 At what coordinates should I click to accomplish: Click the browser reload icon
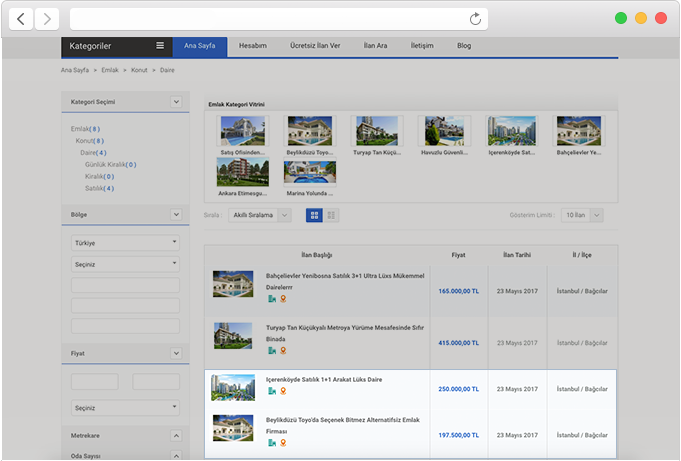pyautogui.click(x=476, y=19)
